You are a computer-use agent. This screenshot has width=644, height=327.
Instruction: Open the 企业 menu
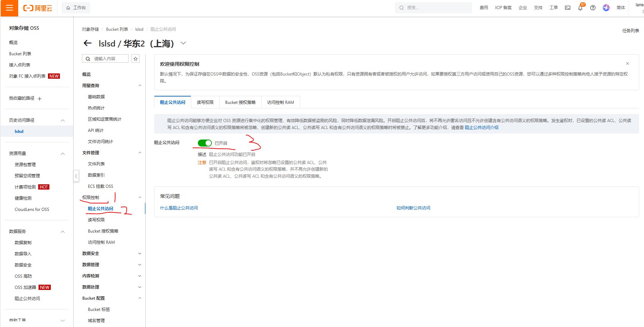pyautogui.click(x=523, y=8)
